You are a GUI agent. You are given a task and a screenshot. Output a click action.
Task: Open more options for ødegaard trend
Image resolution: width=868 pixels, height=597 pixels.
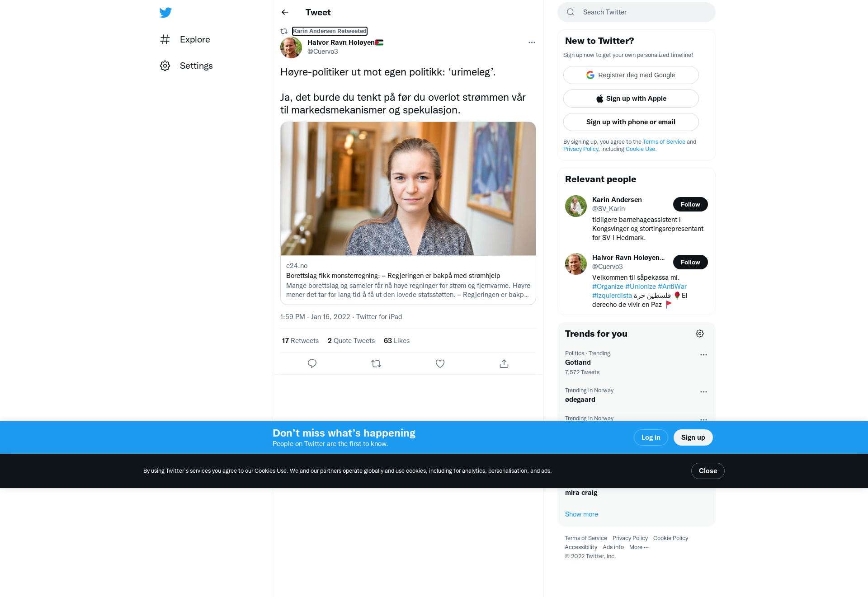click(703, 392)
